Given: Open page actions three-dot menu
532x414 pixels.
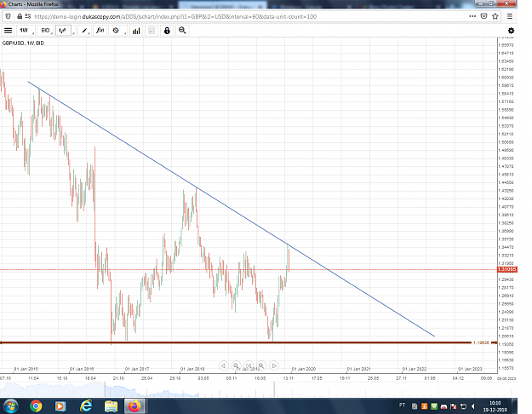Looking at the screenshot, I should click(x=472, y=16).
